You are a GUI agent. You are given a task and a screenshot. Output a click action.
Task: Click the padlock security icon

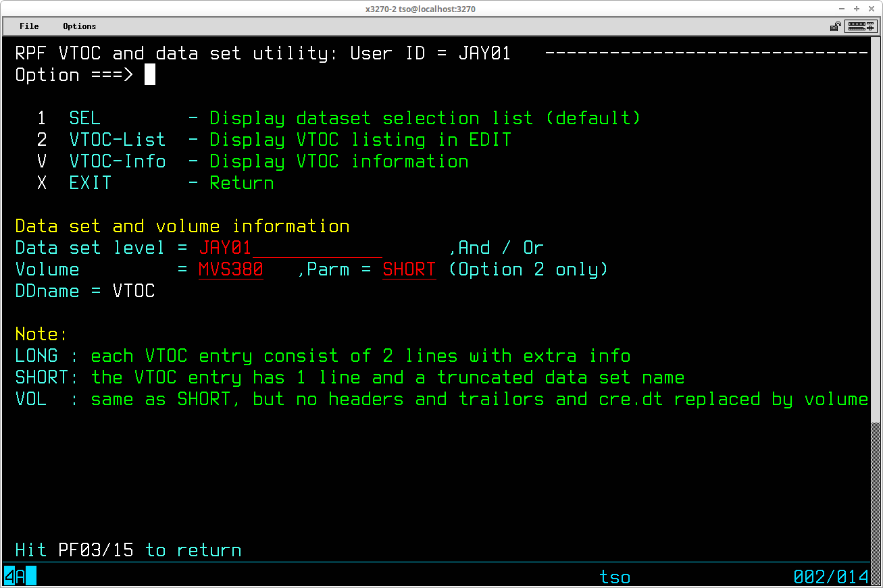pyautogui.click(x=836, y=26)
